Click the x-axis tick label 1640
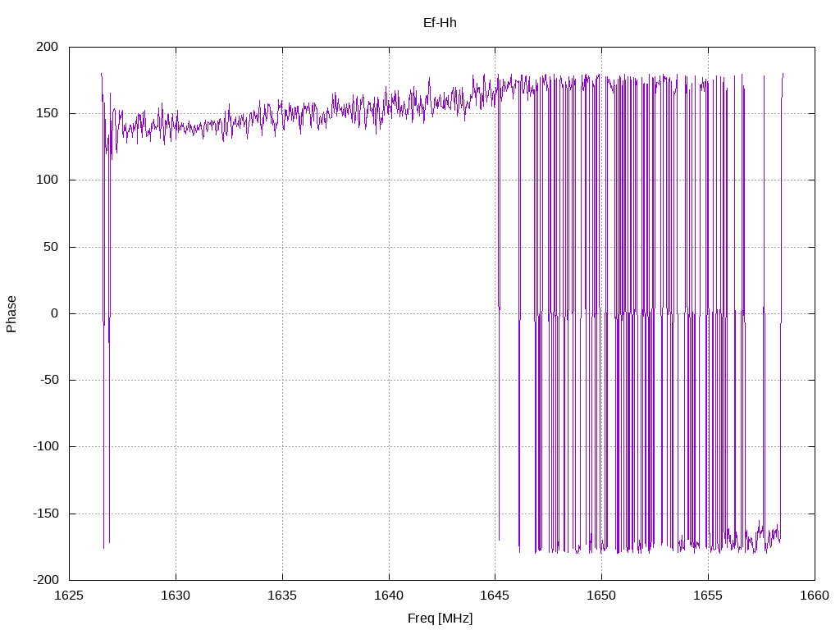 pyautogui.click(x=389, y=596)
